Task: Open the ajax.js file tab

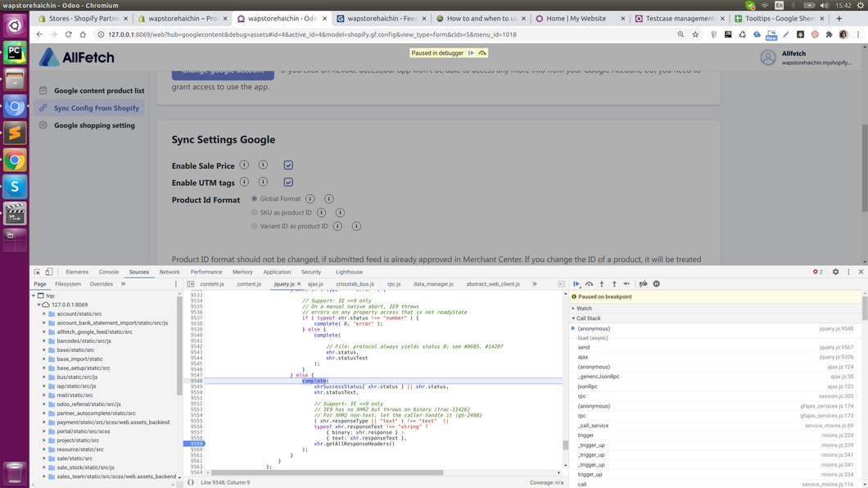Action: click(x=315, y=284)
